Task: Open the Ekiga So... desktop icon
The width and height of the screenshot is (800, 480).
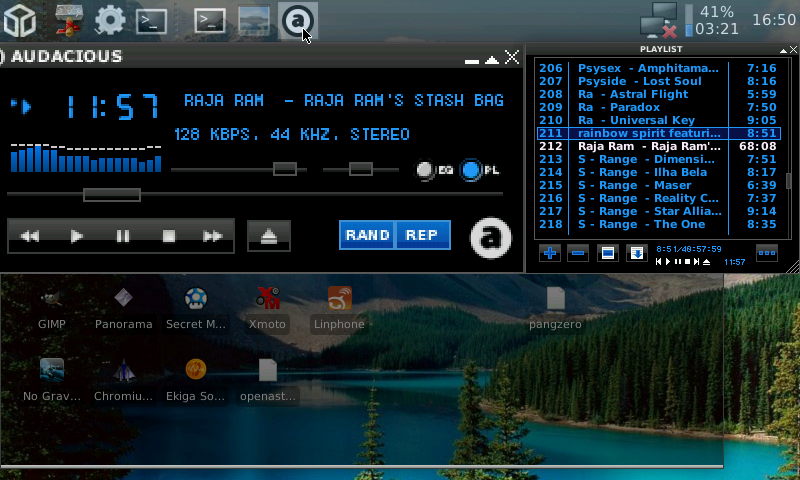Action: point(195,381)
